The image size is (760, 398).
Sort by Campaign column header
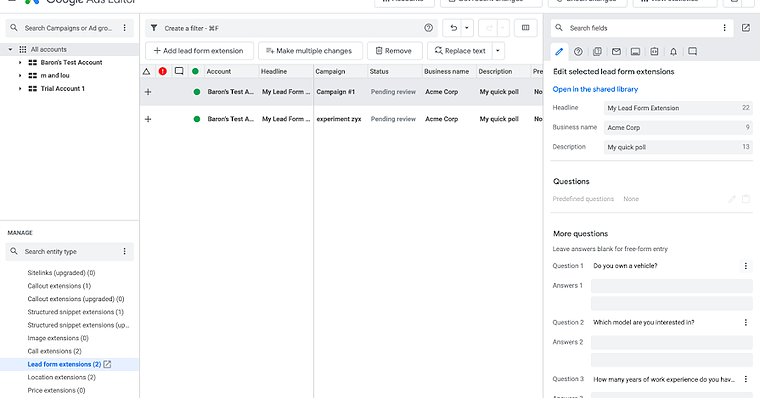330,71
